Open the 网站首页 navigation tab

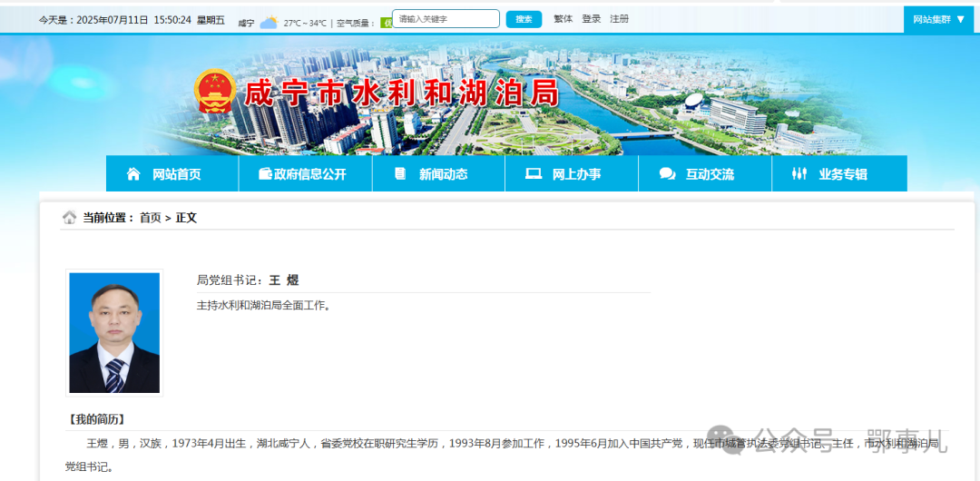point(172,174)
